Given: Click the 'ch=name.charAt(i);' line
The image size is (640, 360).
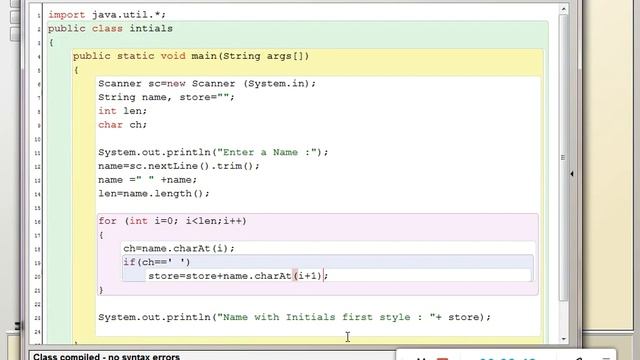Looking at the screenshot, I should [179, 249].
